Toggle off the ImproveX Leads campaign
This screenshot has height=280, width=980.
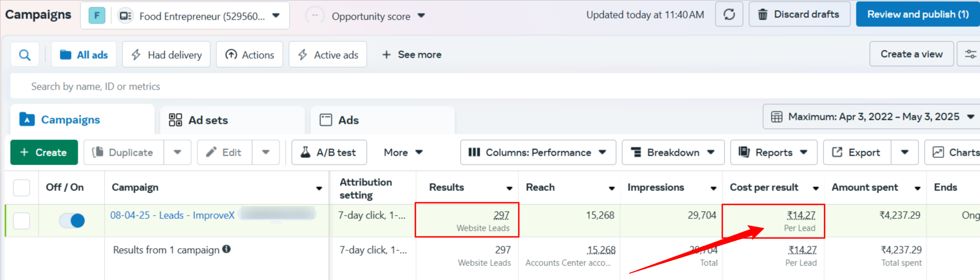click(72, 221)
